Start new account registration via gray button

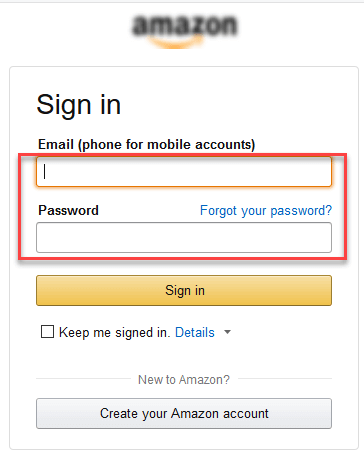coord(184,413)
